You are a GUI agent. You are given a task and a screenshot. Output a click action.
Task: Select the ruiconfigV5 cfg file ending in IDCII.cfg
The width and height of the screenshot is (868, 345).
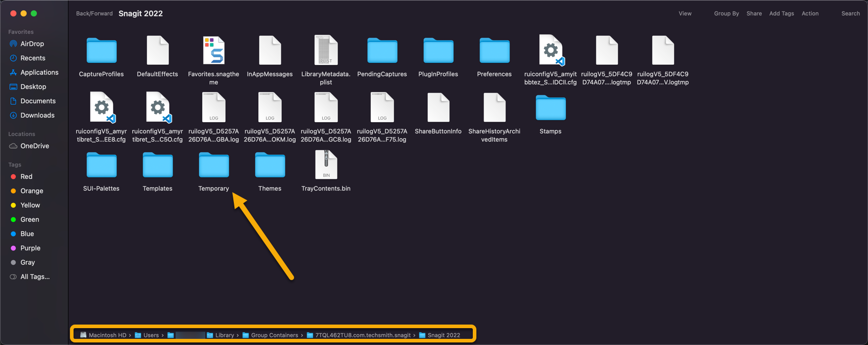coord(551,51)
